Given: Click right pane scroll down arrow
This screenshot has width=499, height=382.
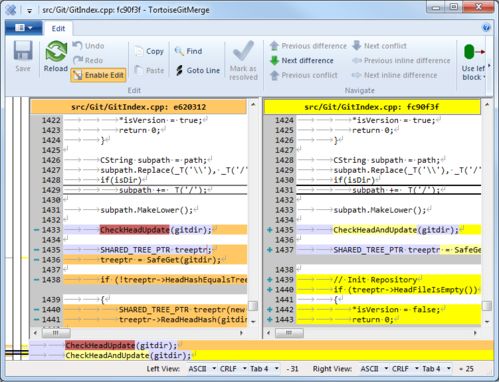Looking at the screenshot, I should 487,322.
